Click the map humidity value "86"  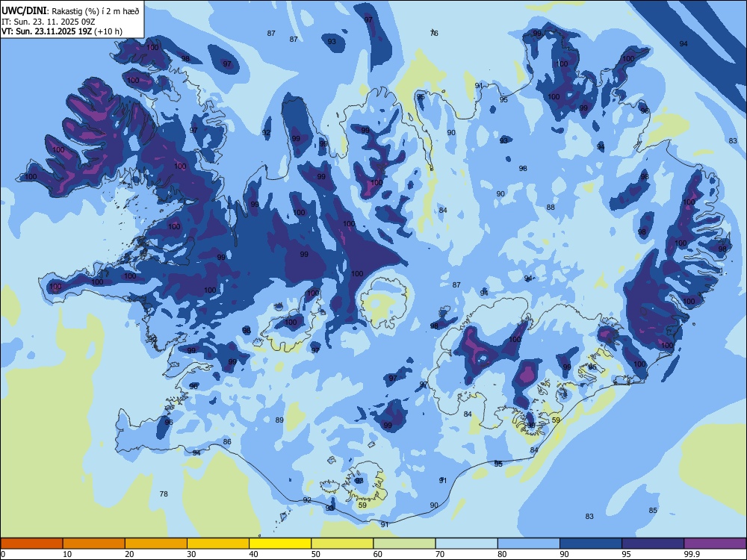click(227, 442)
